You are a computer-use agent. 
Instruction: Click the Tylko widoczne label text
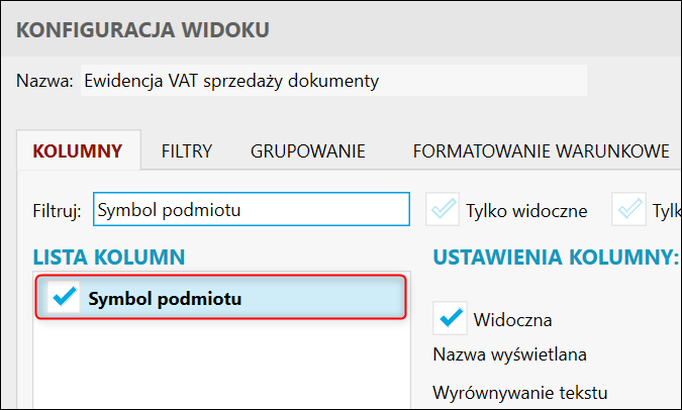[x=526, y=211]
